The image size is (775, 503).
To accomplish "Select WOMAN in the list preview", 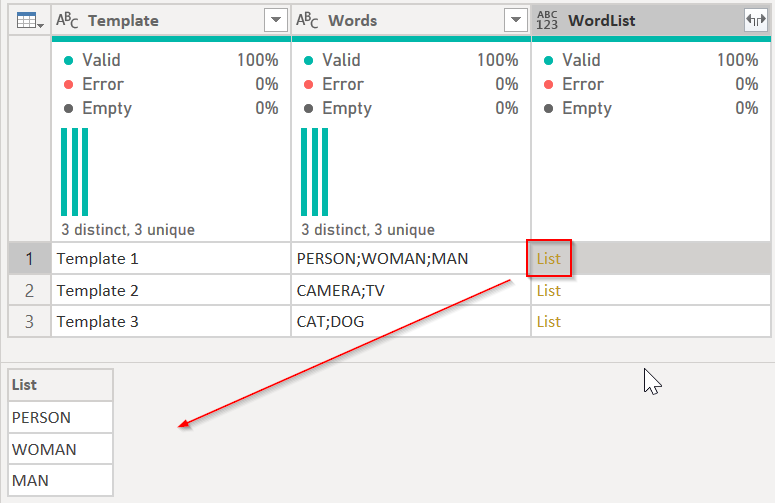I will (60, 449).
